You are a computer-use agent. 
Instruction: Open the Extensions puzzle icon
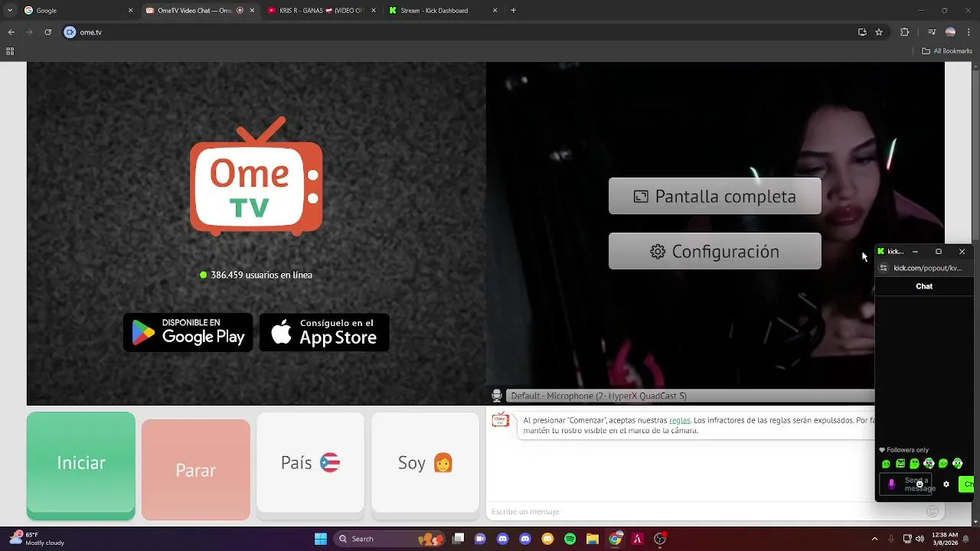(x=904, y=32)
